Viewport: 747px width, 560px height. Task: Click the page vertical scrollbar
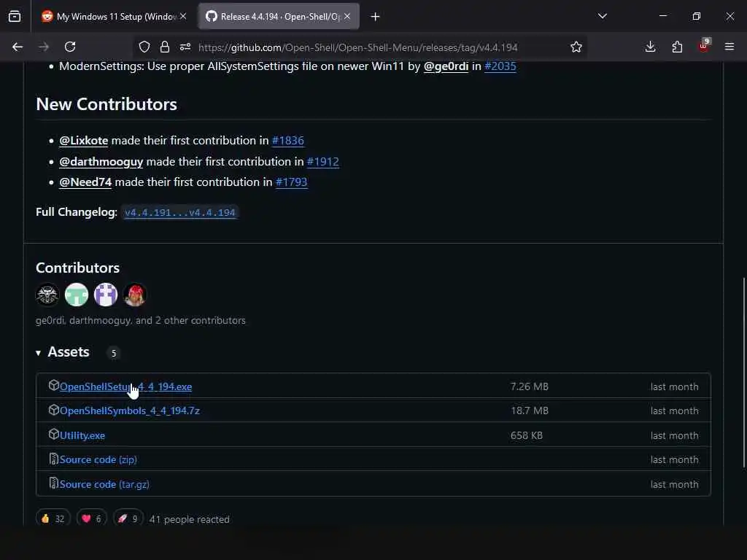[743, 371]
